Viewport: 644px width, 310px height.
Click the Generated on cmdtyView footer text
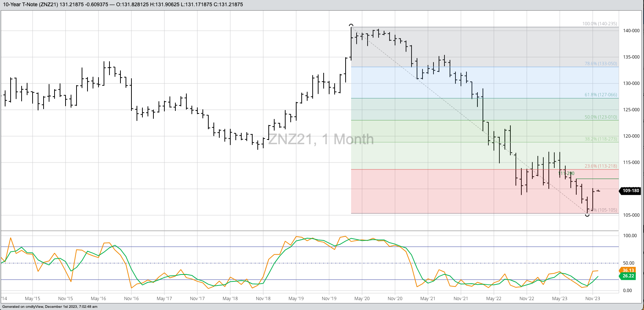[x=50, y=307]
